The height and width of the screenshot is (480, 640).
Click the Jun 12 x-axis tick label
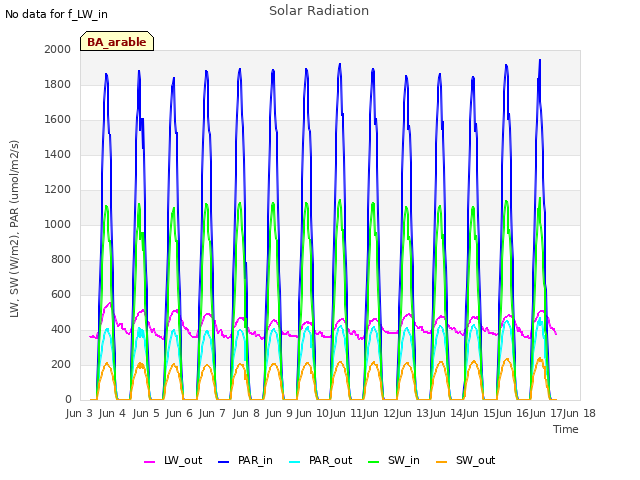pyautogui.click(x=379, y=413)
